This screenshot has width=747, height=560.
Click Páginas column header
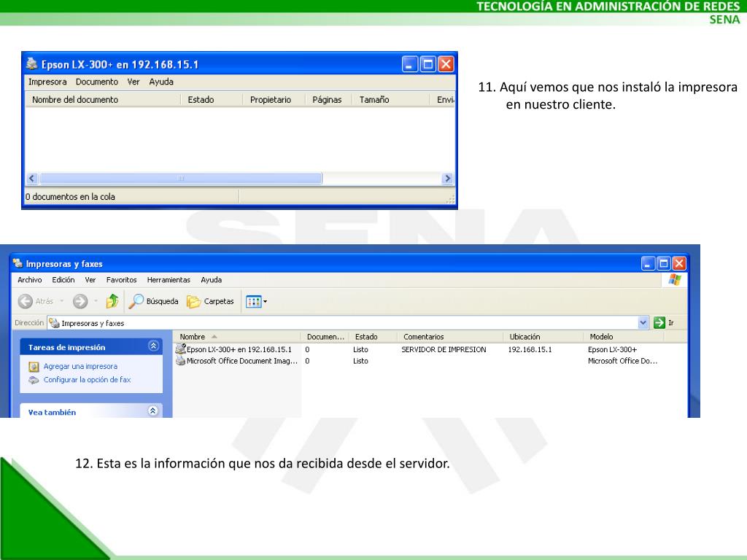click(x=329, y=99)
